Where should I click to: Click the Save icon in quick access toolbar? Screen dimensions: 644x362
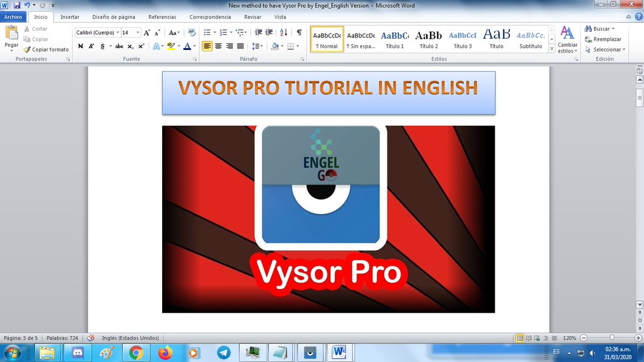click(17, 5)
